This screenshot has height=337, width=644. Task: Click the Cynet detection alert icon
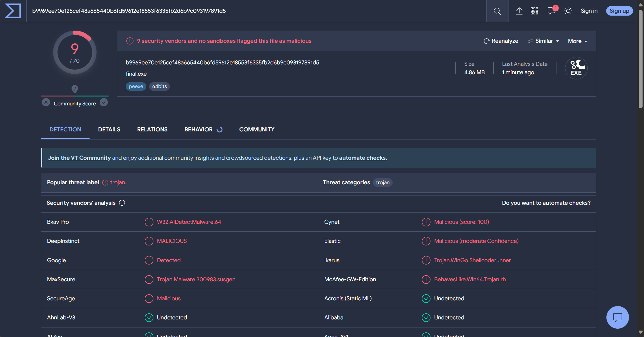(x=426, y=222)
